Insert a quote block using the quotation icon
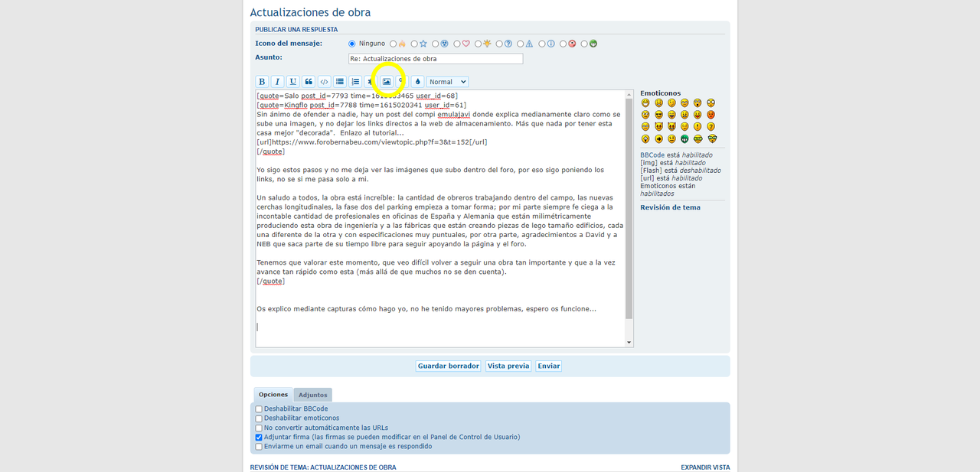The width and height of the screenshot is (980, 472). coord(309,82)
